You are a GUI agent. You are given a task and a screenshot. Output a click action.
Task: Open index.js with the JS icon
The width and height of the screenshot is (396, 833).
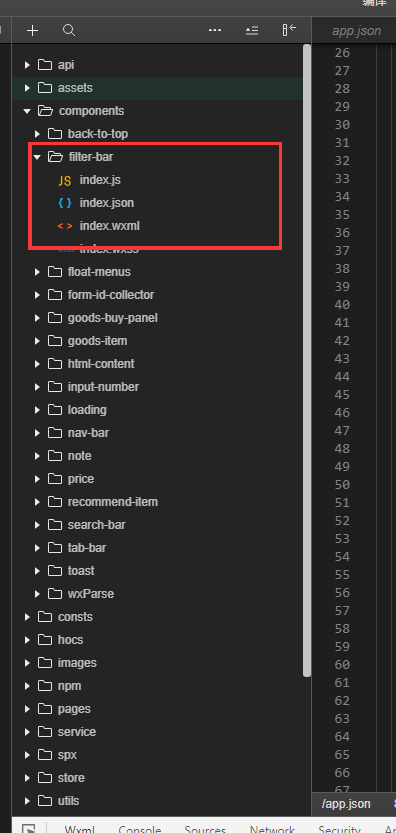(x=100, y=180)
